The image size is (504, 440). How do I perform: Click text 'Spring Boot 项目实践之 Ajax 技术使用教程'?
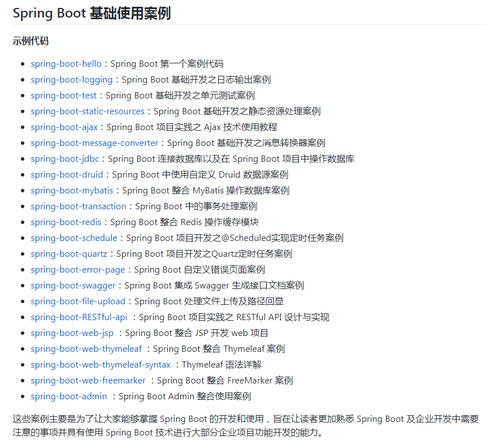click(x=192, y=127)
